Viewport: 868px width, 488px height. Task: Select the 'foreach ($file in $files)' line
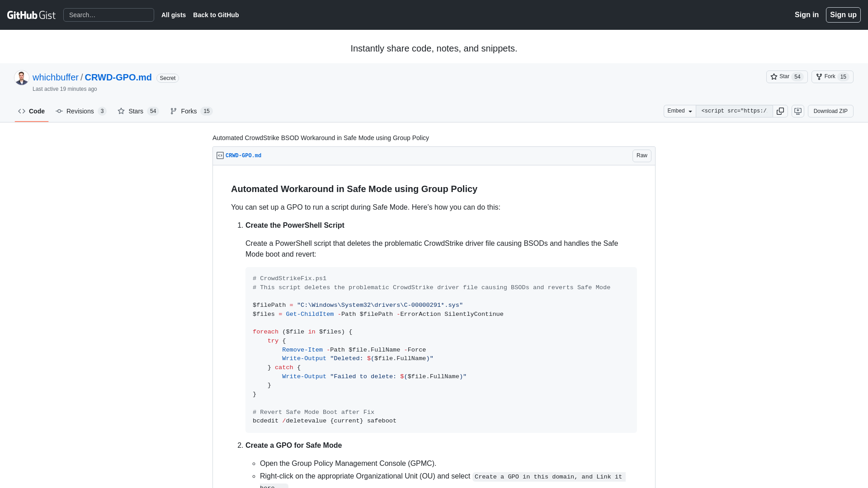point(302,332)
